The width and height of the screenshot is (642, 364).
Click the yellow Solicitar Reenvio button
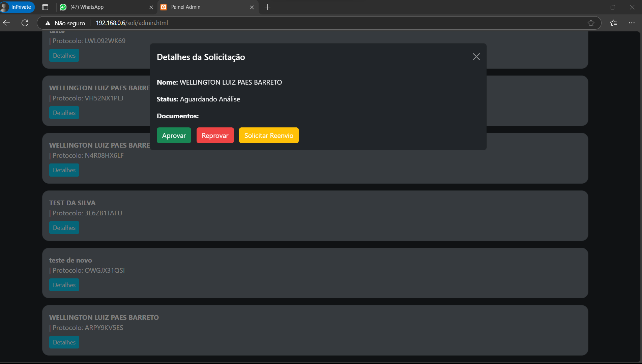(x=268, y=135)
